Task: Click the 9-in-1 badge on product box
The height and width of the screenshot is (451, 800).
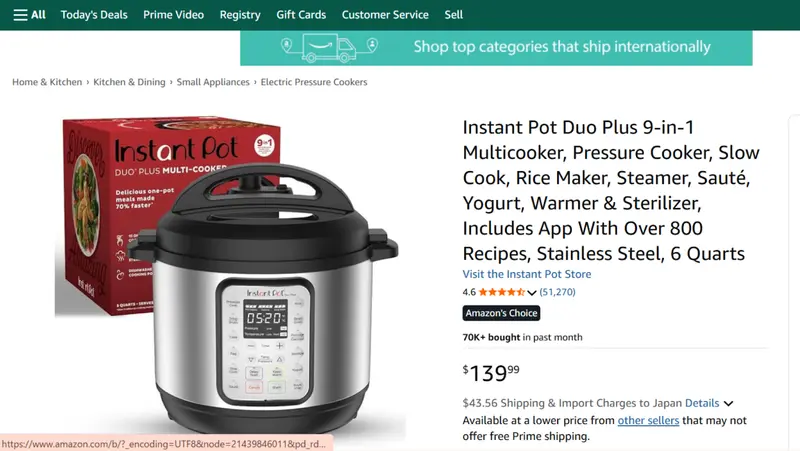Action: pos(264,146)
